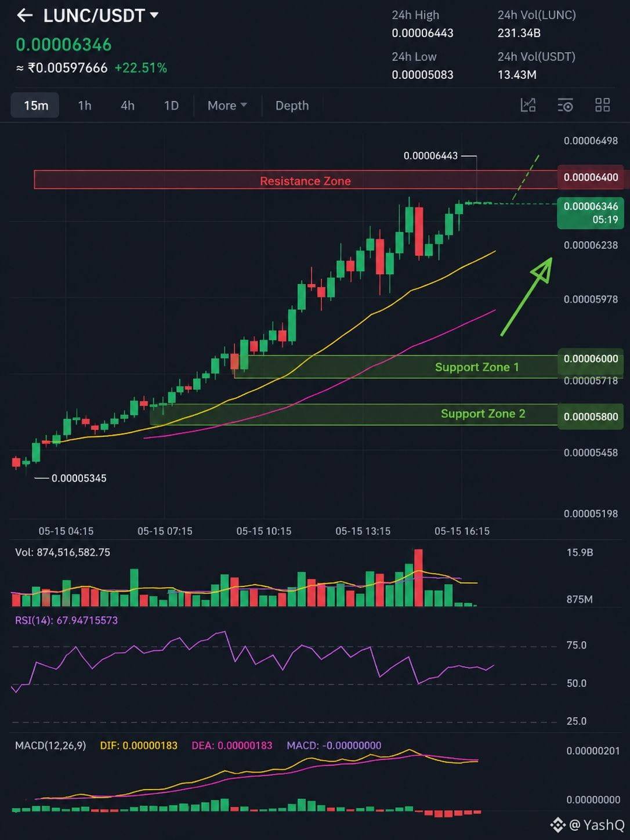Open the chart indicator settings icon
The image size is (630, 840).
566,105
